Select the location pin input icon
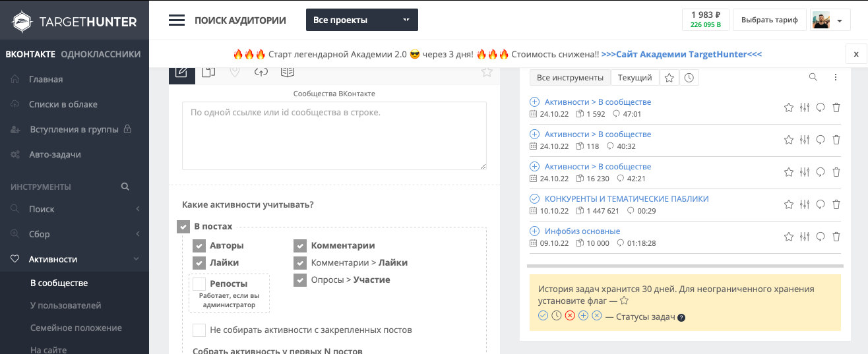Image resolution: width=868 pixels, height=354 pixels. click(x=235, y=72)
